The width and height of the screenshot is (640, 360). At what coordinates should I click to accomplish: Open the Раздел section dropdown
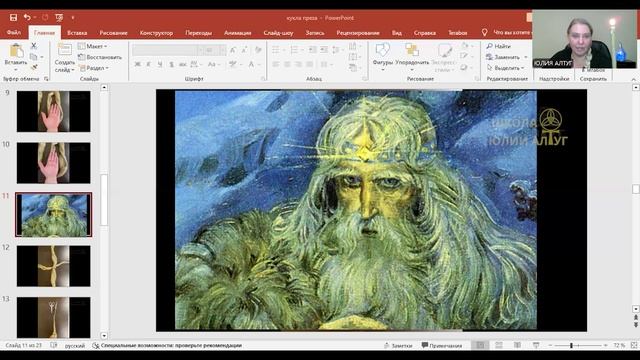point(93,68)
